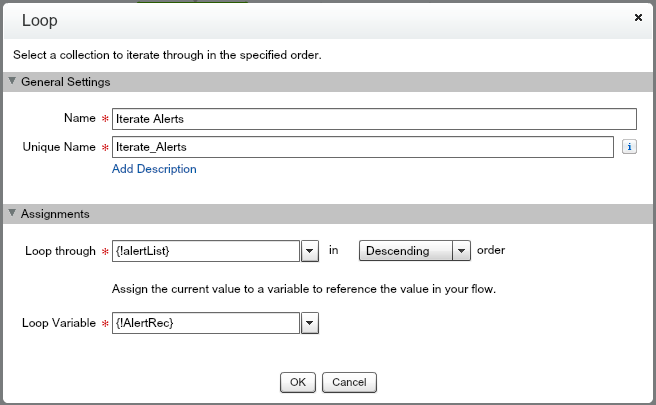Collapse the Assignments section triangle

(x=12, y=213)
